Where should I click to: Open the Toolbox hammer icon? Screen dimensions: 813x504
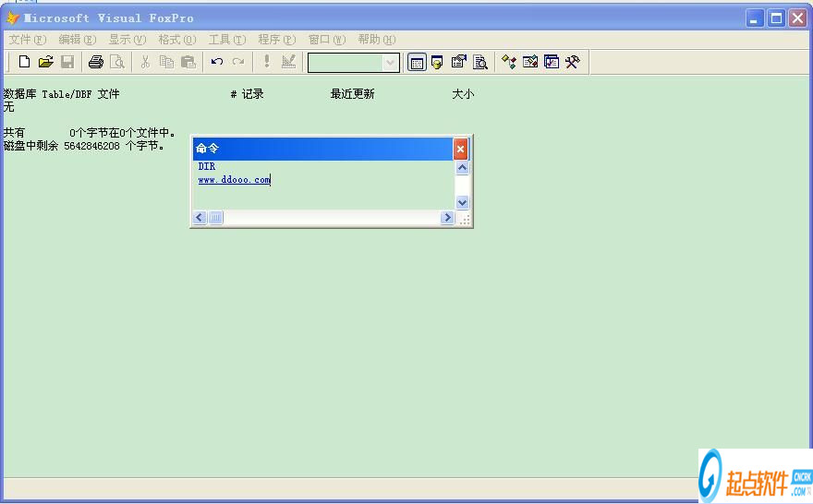click(x=573, y=62)
